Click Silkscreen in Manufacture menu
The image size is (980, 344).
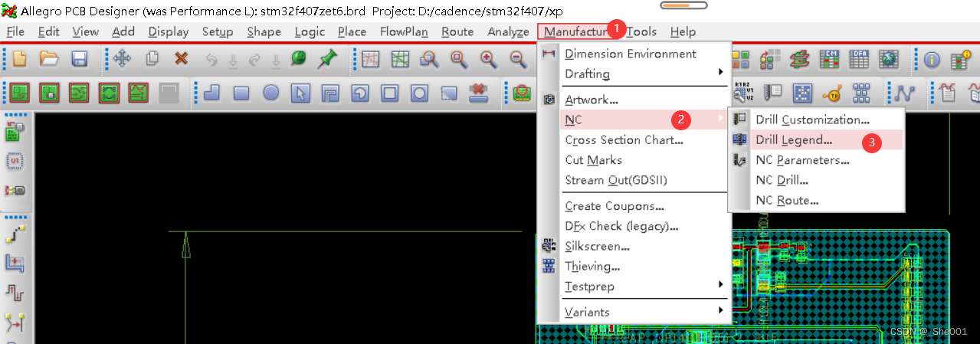(597, 246)
